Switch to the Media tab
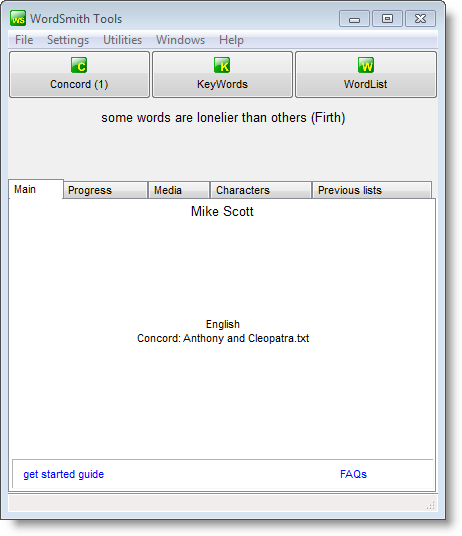Screen dimensions: 462x536 (179, 190)
